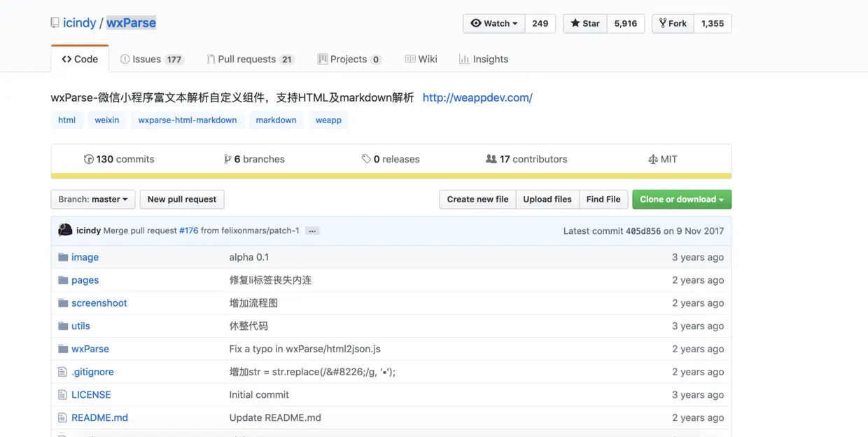Click the Pull requests tab icon

(211, 60)
